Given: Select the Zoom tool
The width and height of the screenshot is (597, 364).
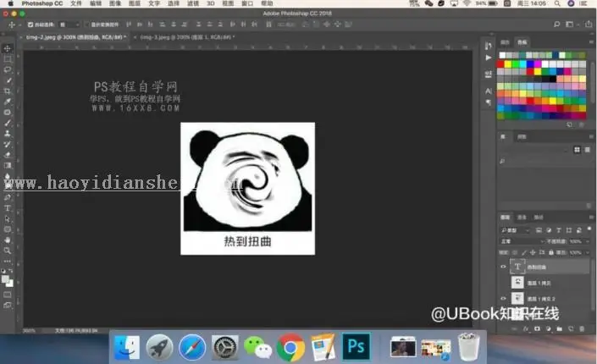Looking at the screenshot, I should tap(8, 251).
